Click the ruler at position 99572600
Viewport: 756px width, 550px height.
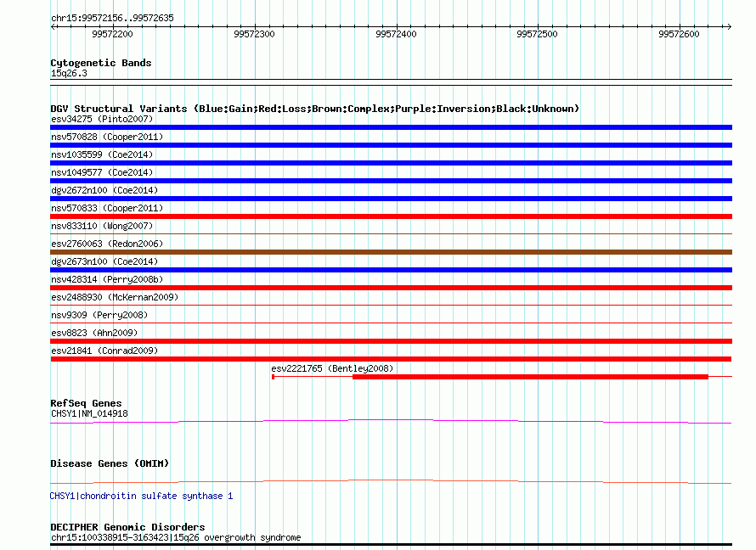pos(679,34)
